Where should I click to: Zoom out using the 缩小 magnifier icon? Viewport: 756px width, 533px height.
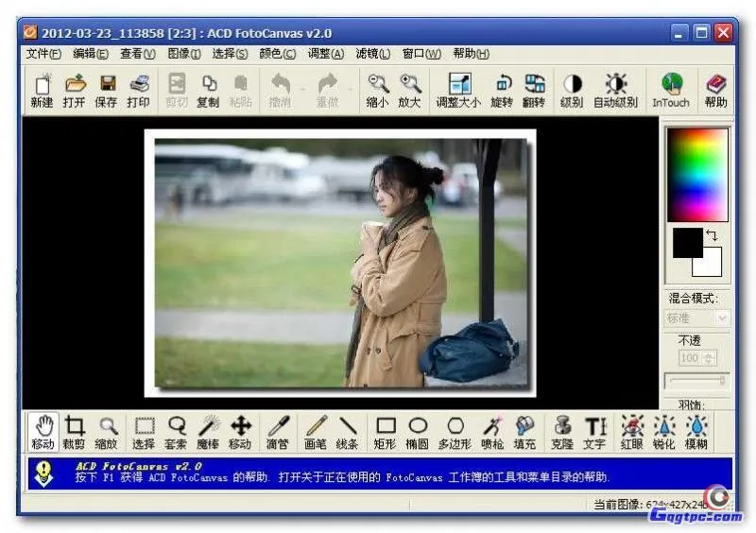click(377, 90)
